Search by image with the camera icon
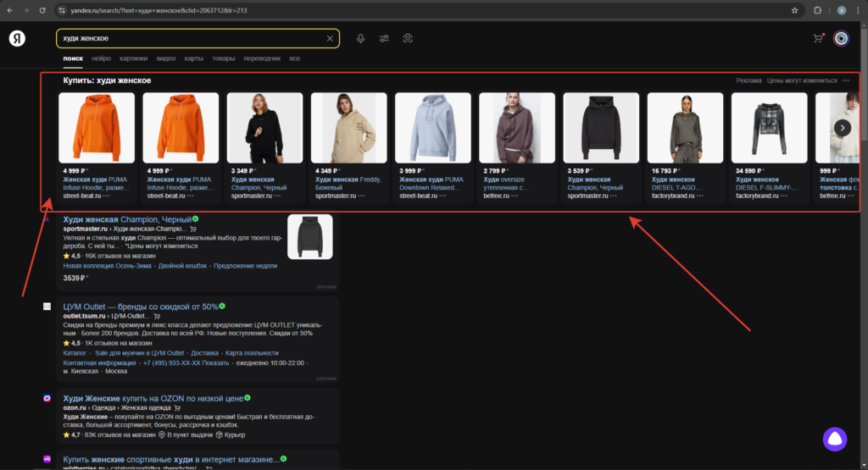 click(x=408, y=38)
